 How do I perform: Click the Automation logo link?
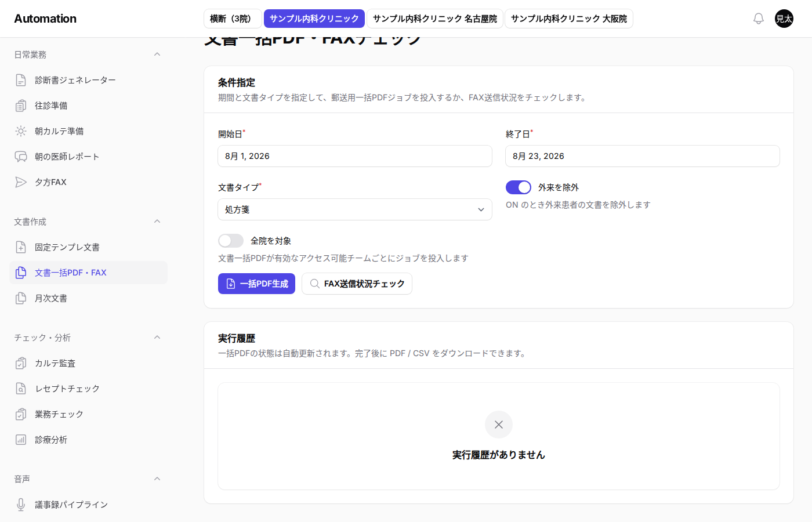pyautogui.click(x=45, y=19)
